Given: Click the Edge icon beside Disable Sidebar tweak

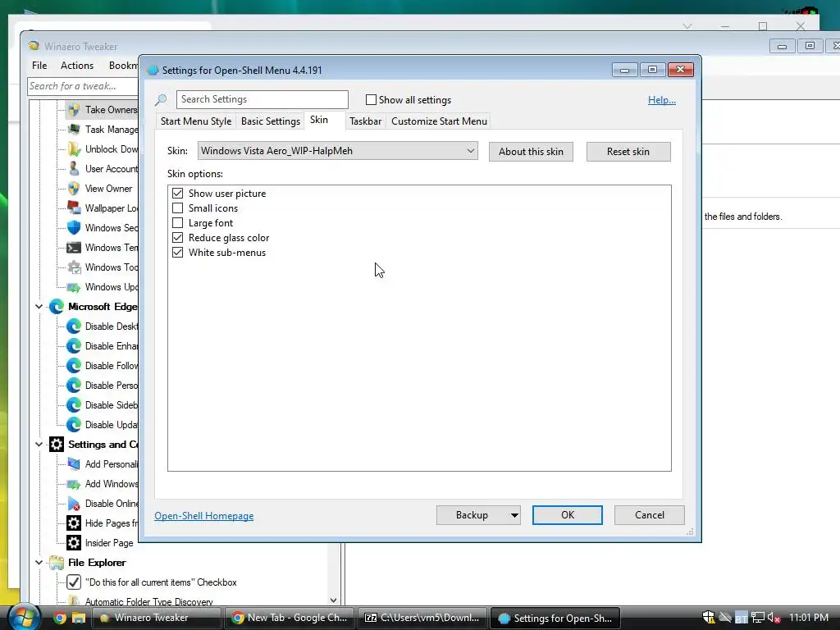Looking at the screenshot, I should 74,405.
